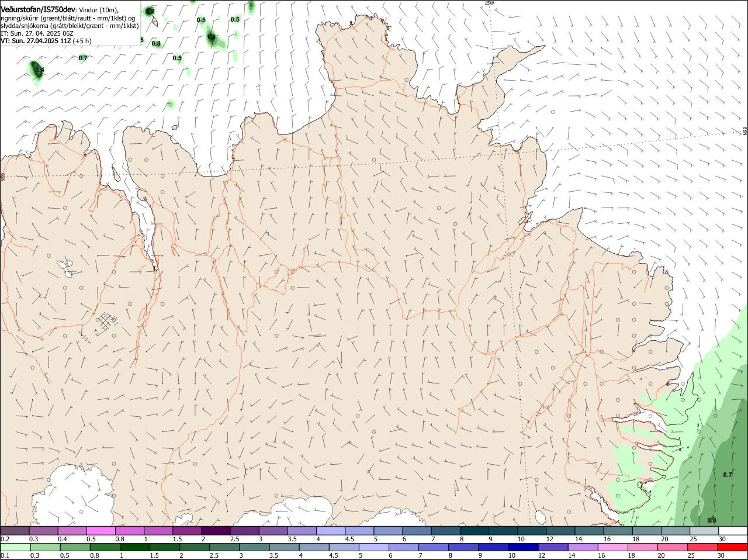Pick the lavender 4.5 swatch in upper legend
Viewport: 748px width, 560px height.
[361, 531]
